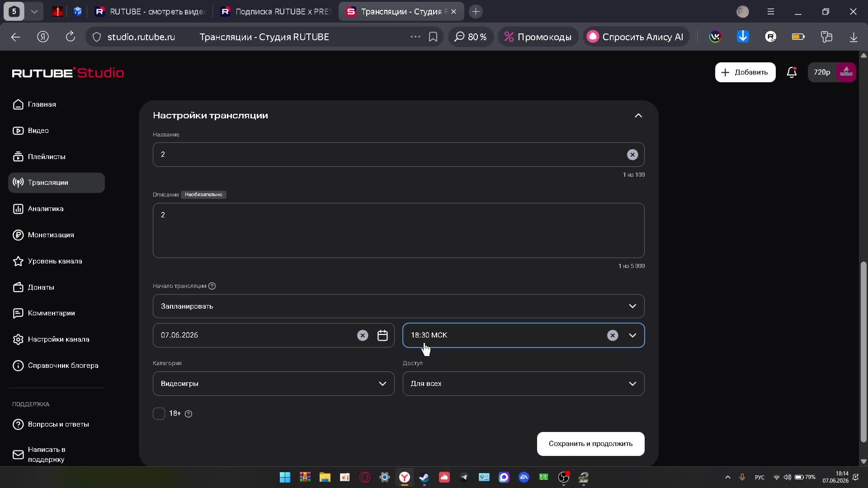Viewport: 868px width, 488px height.
Task: Switch to the Подписка RUTUBE x PREMIER tab
Action: (x=276, y=12)
